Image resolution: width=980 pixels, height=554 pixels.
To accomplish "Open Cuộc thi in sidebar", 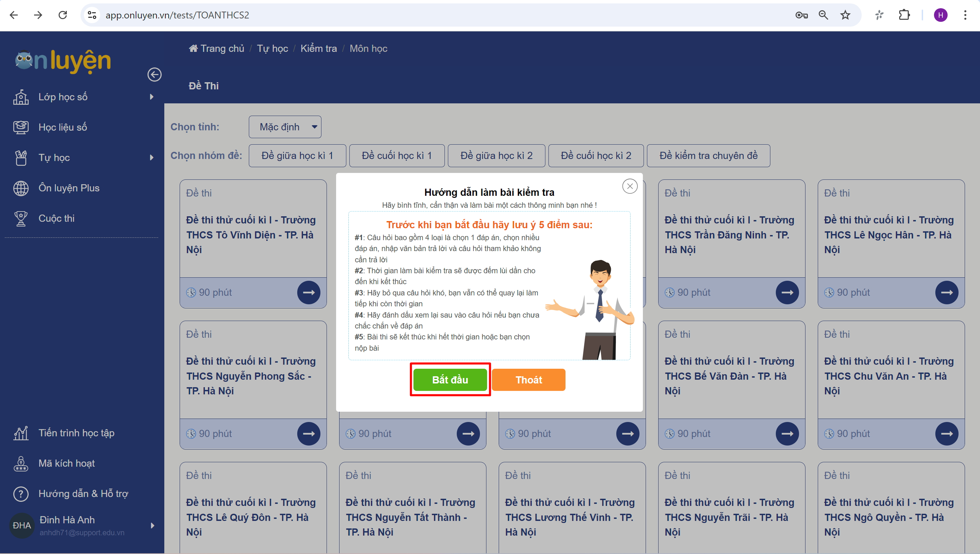I will 56,219.
